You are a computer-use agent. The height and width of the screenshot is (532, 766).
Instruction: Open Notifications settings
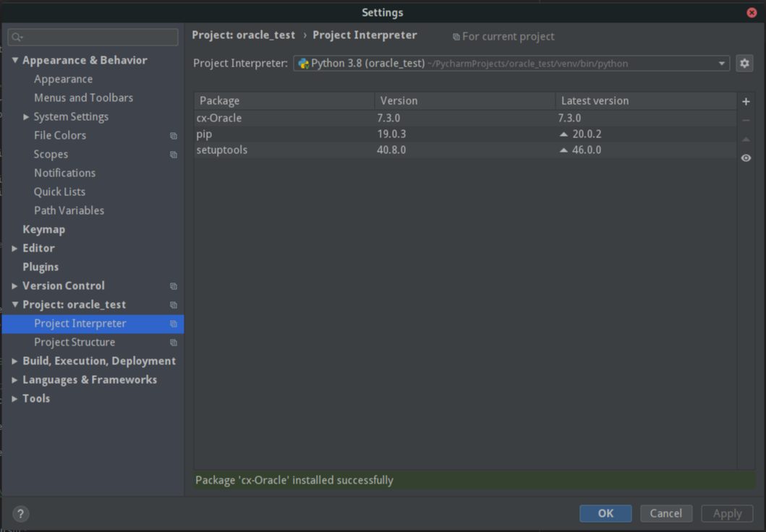point(64,173)
